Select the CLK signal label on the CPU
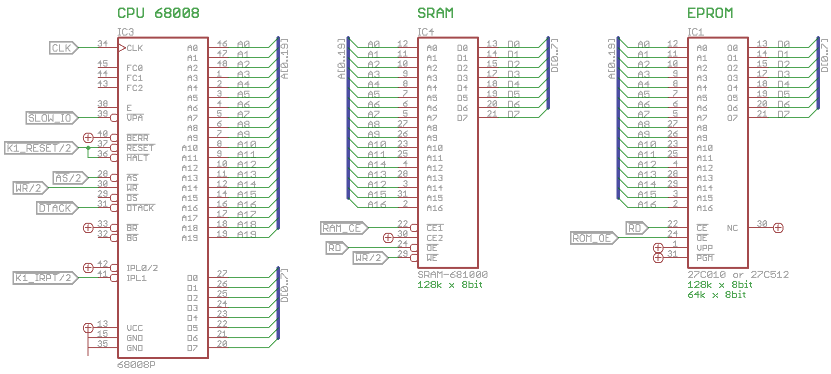This screenshot has height=374, width=831. 64,48
